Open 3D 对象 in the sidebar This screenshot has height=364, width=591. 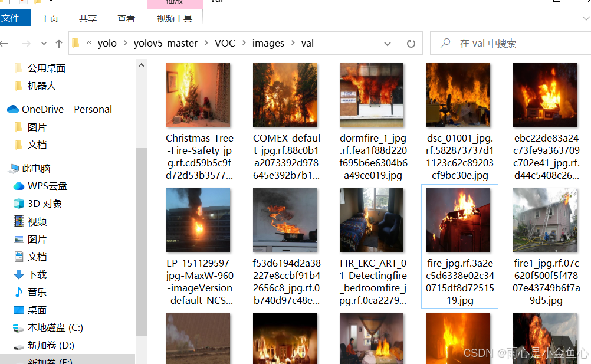pos(44,204)
